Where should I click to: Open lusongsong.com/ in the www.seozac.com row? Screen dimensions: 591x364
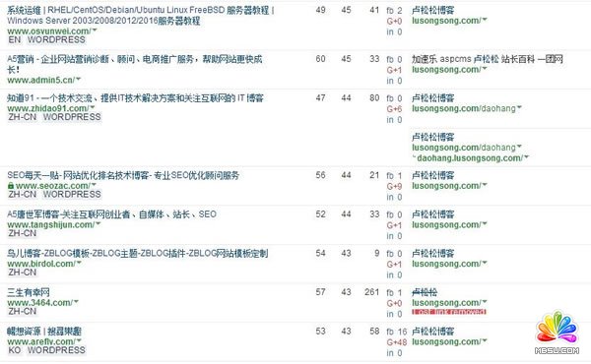446,186
